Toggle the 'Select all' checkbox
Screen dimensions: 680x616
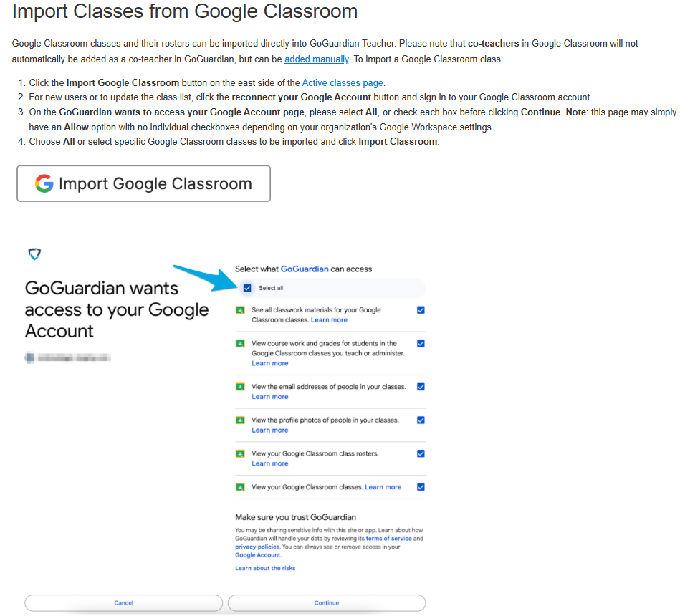247,288
